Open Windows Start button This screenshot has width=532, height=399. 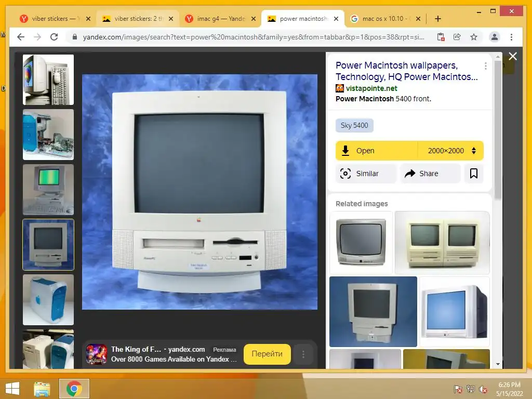tap(13, 389)
